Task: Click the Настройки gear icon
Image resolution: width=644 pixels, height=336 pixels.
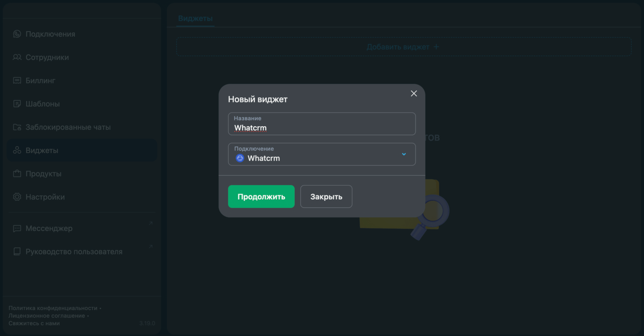Action: pyautogui.click(x=17, y=197)
